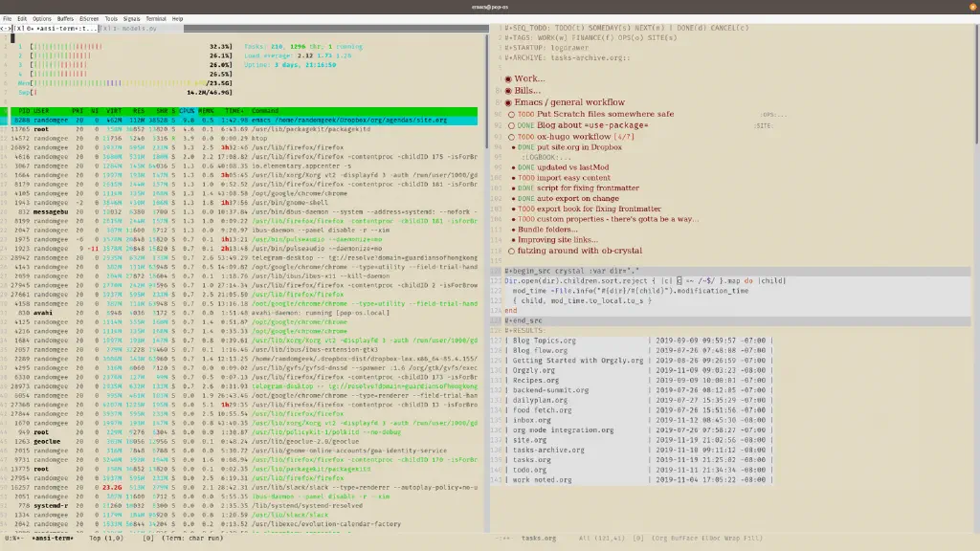This screenshot has height=551, width=980.
Task: Open the inbox.org file link
Action: click(531, 420)
